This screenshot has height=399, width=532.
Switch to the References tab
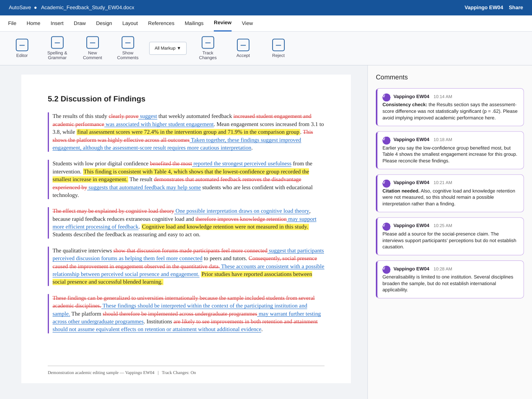point(161,23)
